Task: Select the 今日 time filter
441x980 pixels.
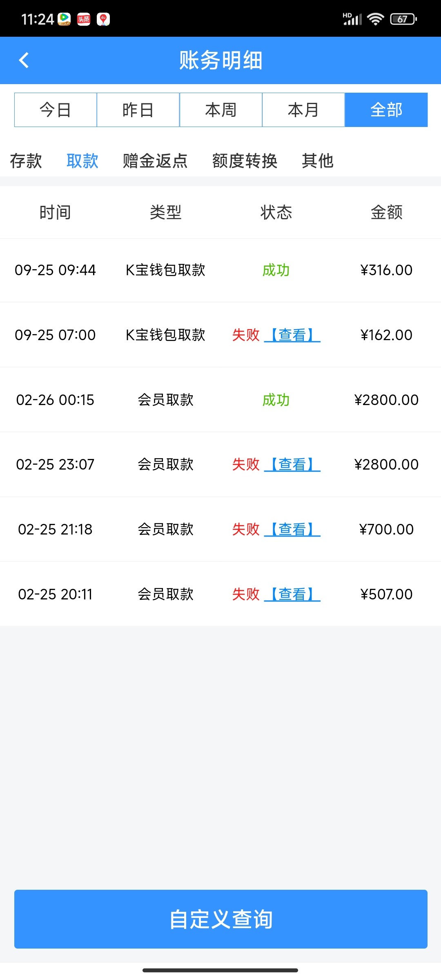Action: tap(56, 110)
